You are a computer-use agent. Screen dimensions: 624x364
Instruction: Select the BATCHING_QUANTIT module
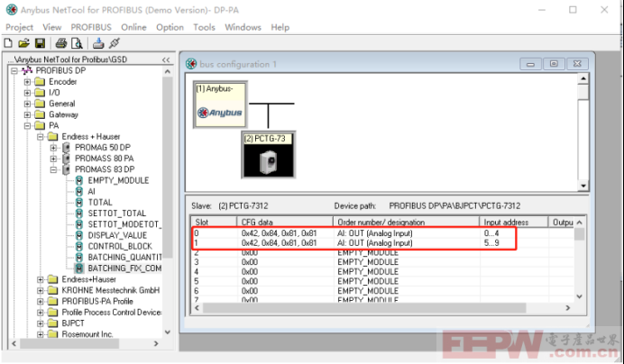coord(124,258)
